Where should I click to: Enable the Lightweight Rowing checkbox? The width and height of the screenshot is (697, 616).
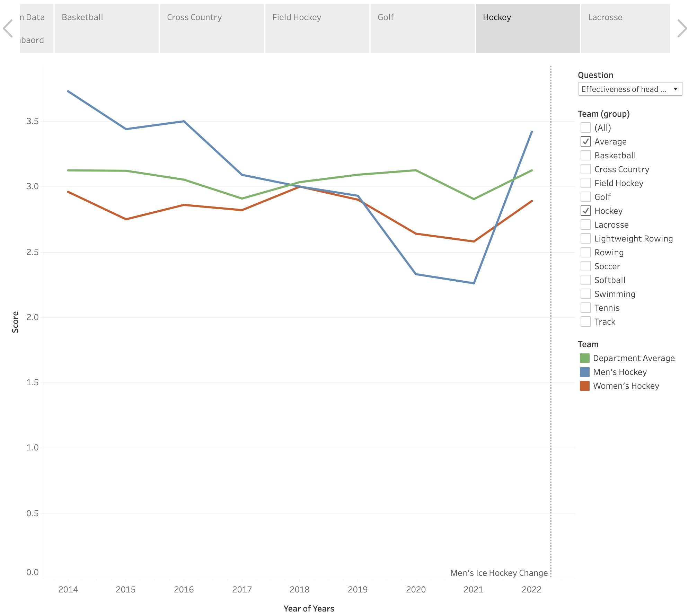(585, 238)
